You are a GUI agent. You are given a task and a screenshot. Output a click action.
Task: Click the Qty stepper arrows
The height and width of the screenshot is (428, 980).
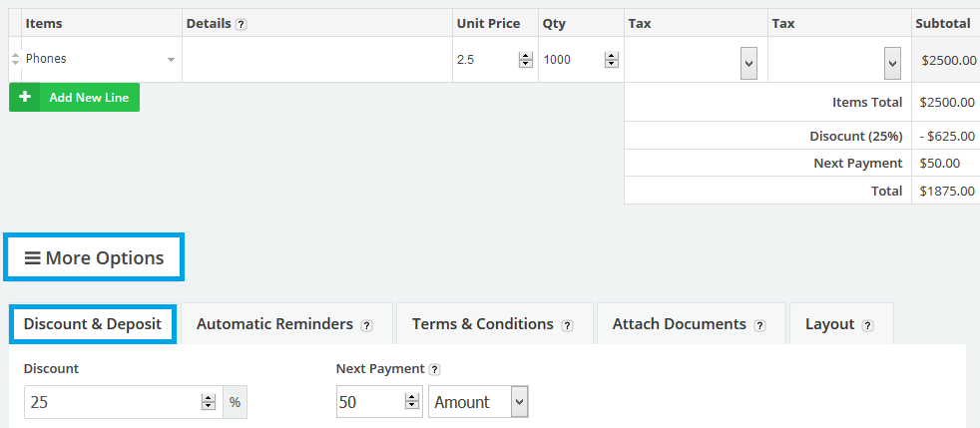tap(611, 60)
